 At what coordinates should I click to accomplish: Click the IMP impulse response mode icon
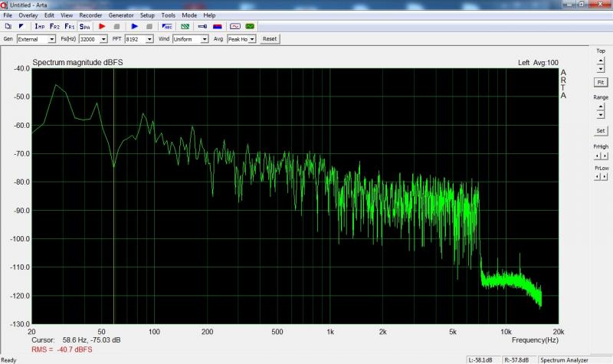(40, 26)
